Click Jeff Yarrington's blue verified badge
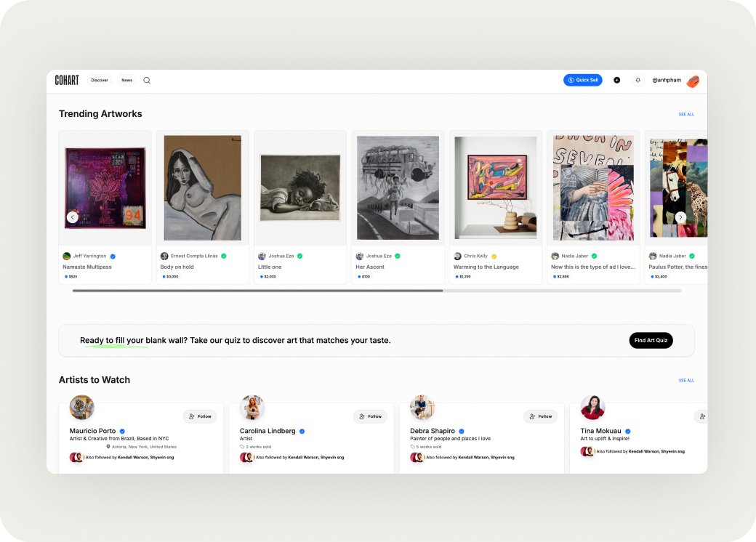The image size is (756, 542). (113, 256)
